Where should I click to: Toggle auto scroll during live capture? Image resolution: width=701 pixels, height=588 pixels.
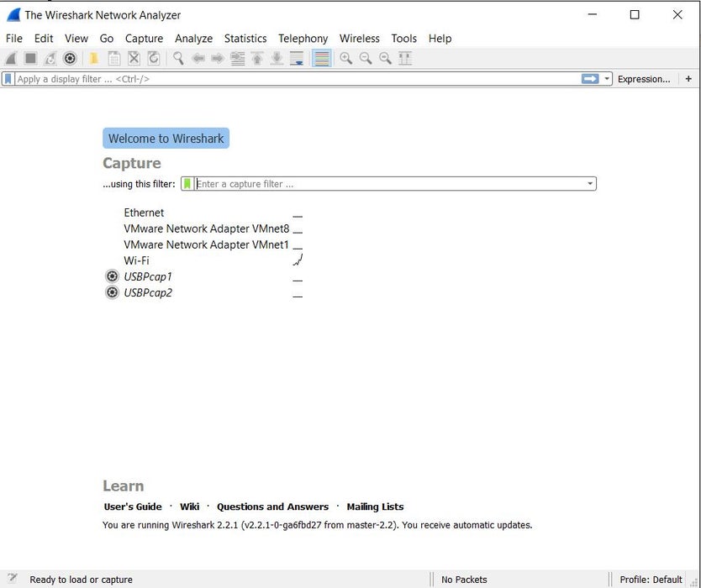(x=297, y=58)
